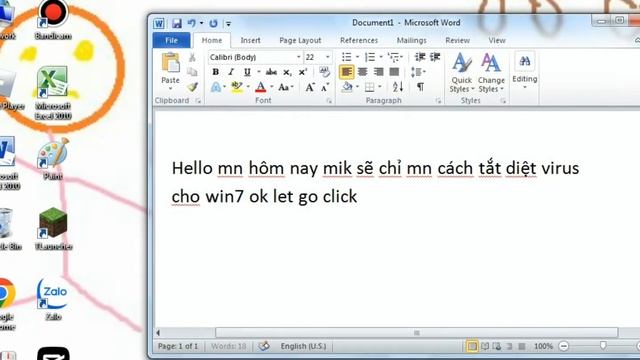The width and height of the screenshot is (640, 360).
Task: Click the 100% zoom level button
Action: pyautogui.click(x=543, y=346)
